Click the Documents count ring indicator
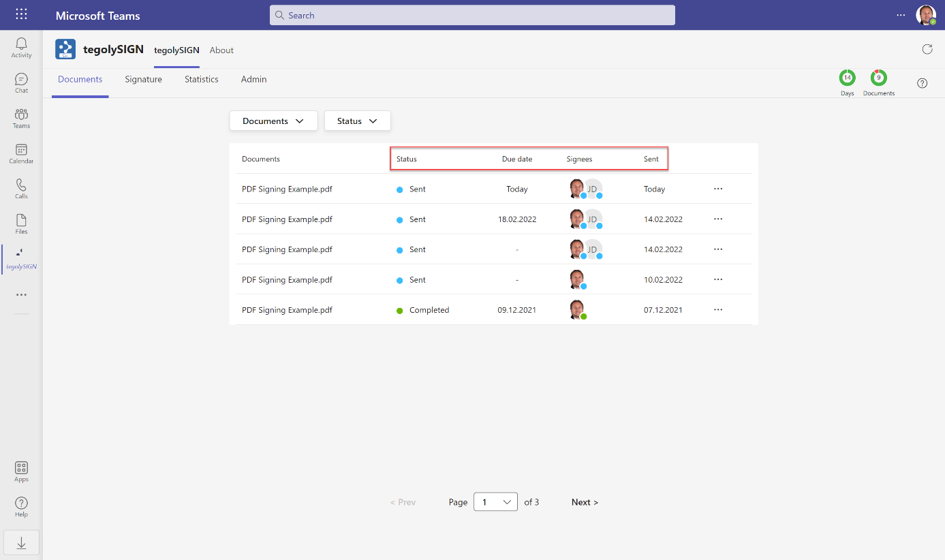This screenshot has height=560, width=945. [878, 78]
